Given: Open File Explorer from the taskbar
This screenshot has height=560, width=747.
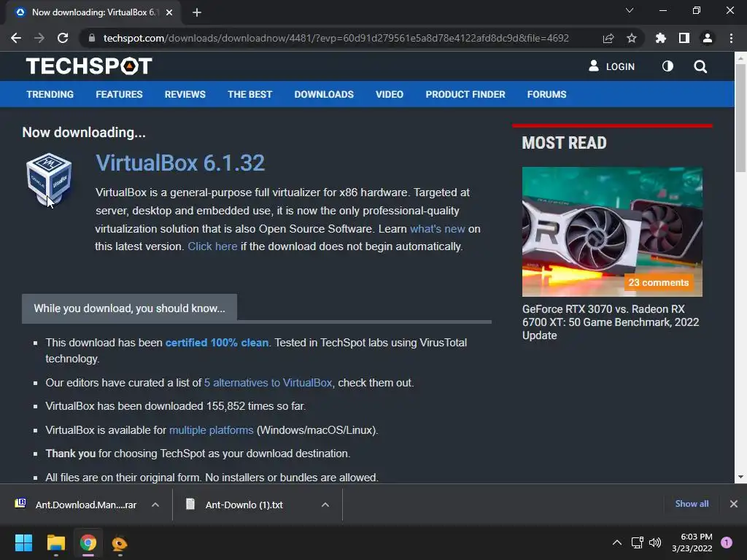Looking at the screenshot, I should point(55,542).
